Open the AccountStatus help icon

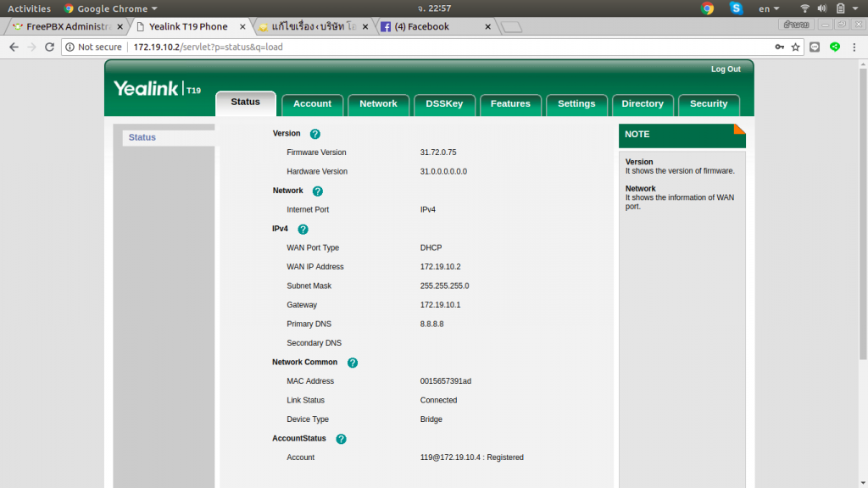pyautogui.click(x=341, y=439)
